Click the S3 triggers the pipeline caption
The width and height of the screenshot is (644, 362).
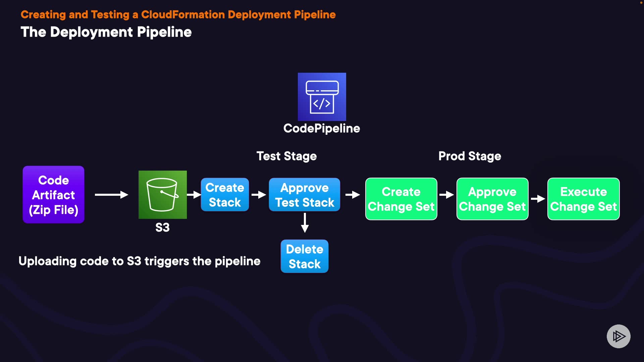(x=140, y=261)
